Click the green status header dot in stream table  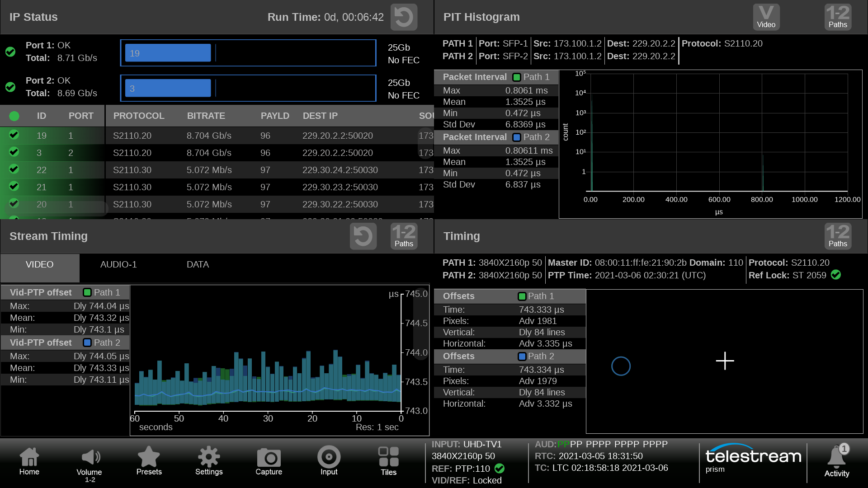14,116
